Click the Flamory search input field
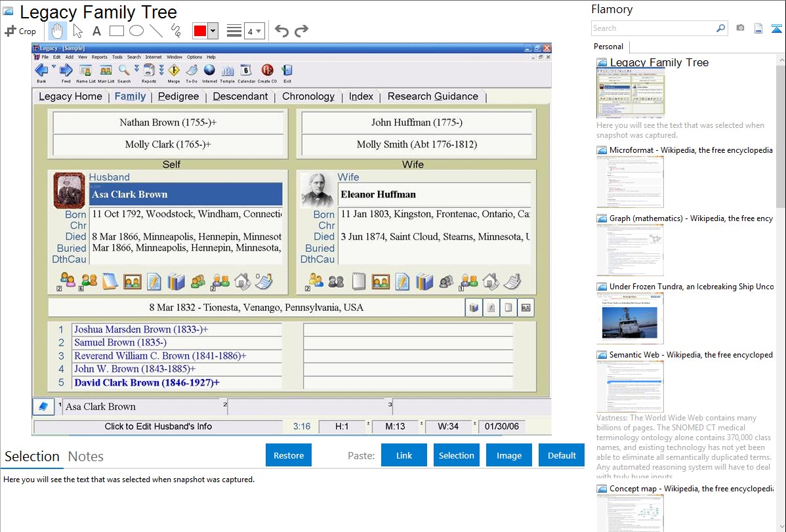 (653, 28)
